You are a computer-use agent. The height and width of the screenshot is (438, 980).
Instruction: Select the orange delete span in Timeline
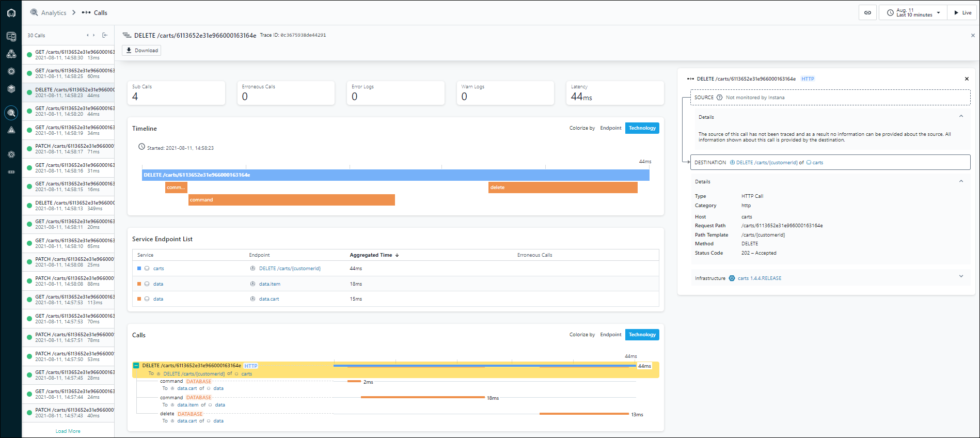coord(563,187)
